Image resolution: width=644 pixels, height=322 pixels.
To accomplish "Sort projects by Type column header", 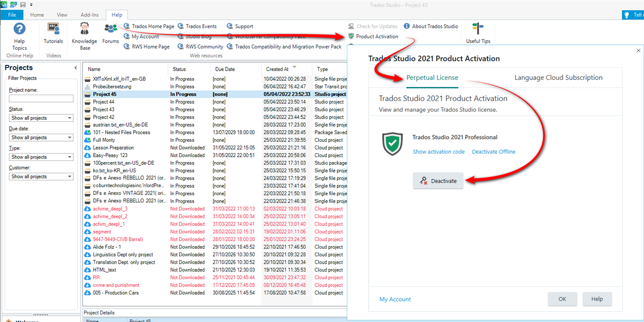I will [x=330, y=69].
